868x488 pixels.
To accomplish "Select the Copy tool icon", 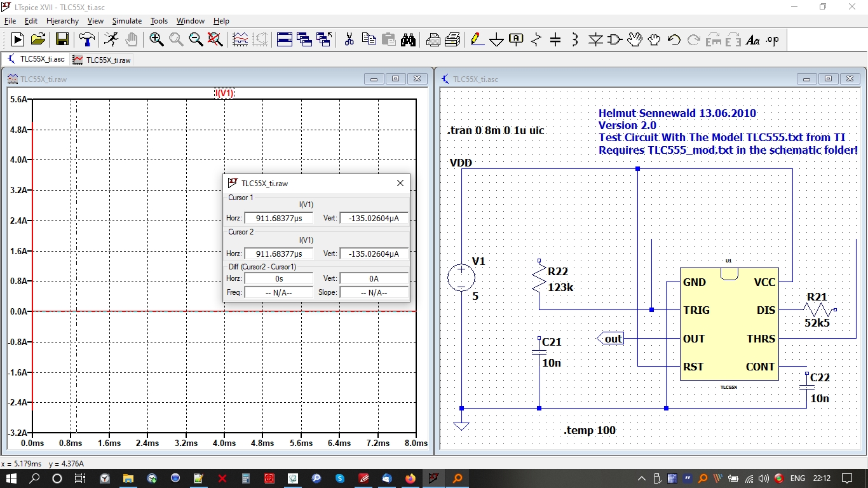I will coord(369,39).
